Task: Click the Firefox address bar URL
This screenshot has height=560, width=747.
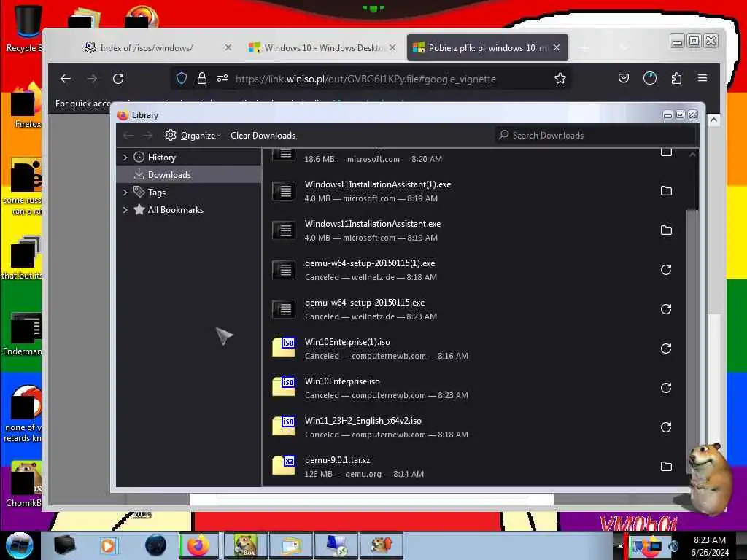Action: tap(365, 79)
